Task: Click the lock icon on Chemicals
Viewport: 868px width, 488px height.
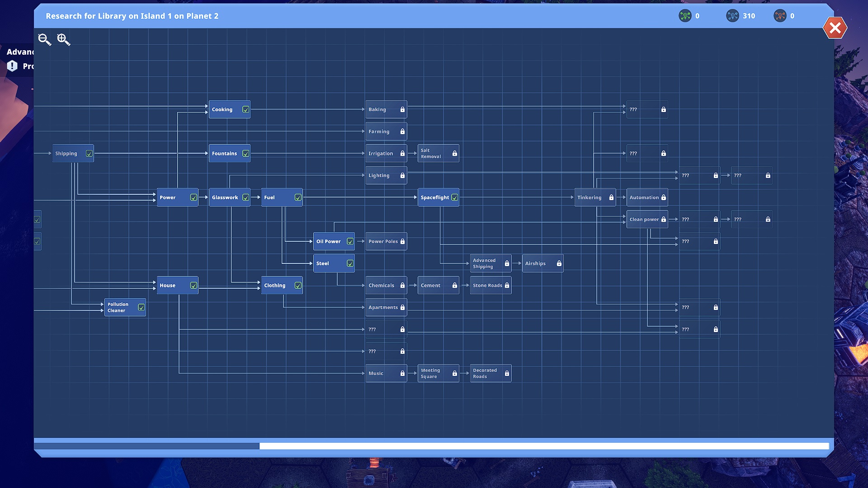Action: (x=402, y=286)
